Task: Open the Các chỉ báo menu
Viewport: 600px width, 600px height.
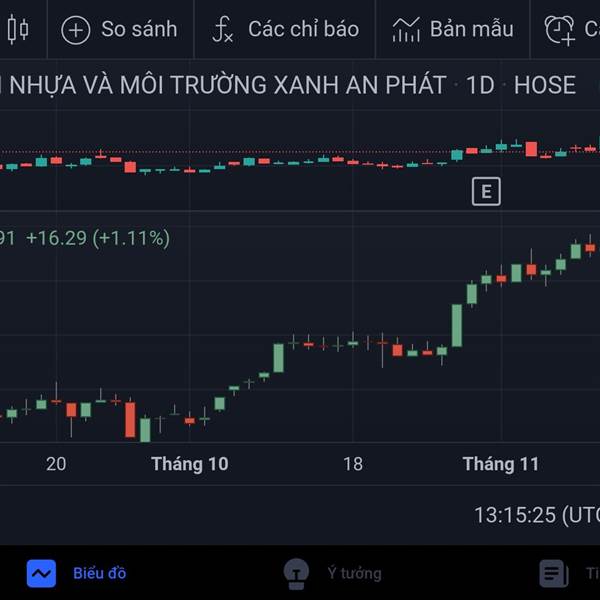Action: [304, 29]
